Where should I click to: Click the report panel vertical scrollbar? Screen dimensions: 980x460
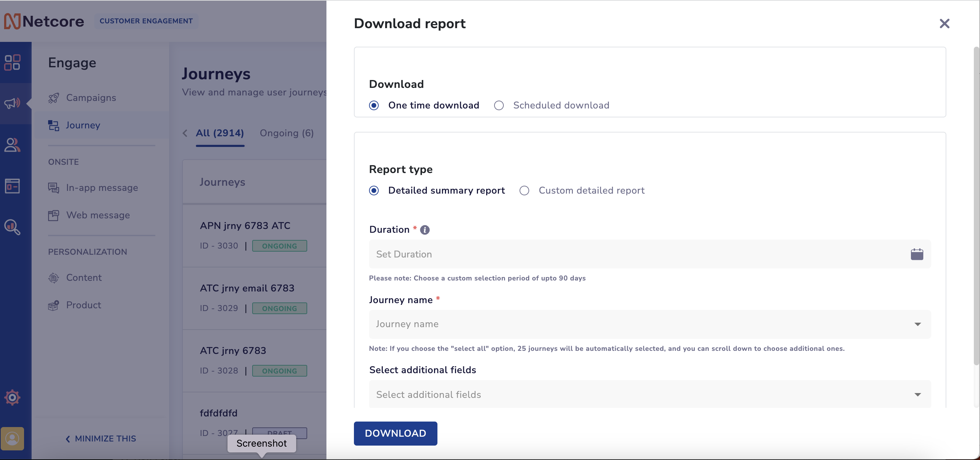coord(976,205)
